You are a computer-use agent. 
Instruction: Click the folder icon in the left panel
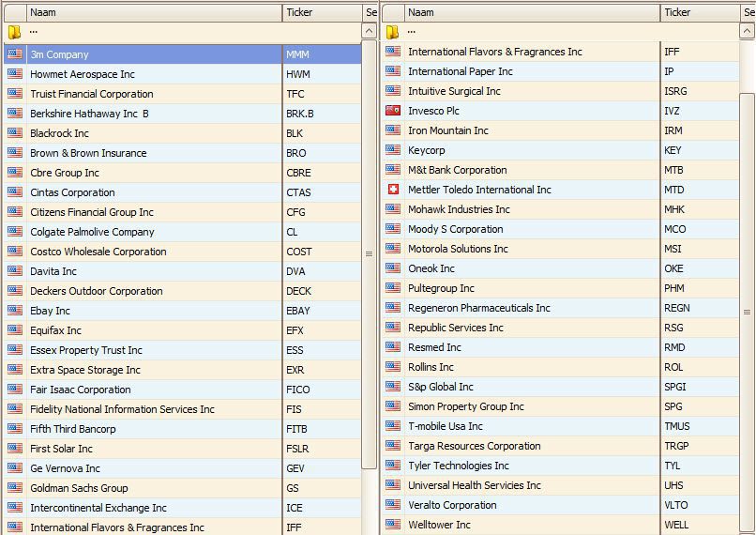(14, 32)
